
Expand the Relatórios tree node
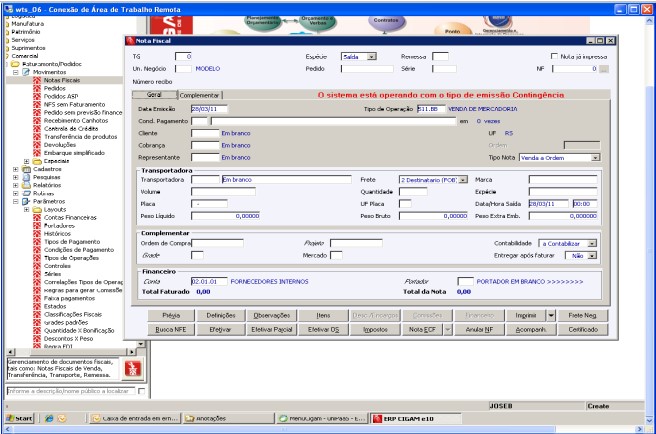click(15, 185)
